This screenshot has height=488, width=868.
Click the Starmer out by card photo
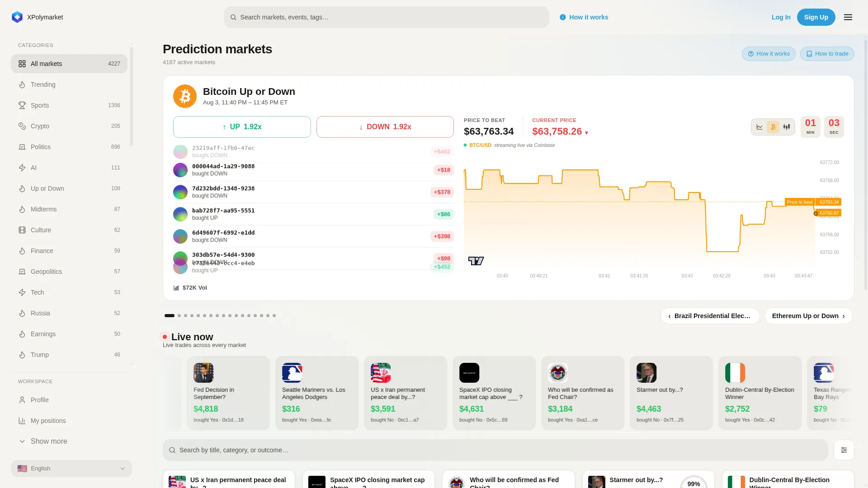click(646, 373)
